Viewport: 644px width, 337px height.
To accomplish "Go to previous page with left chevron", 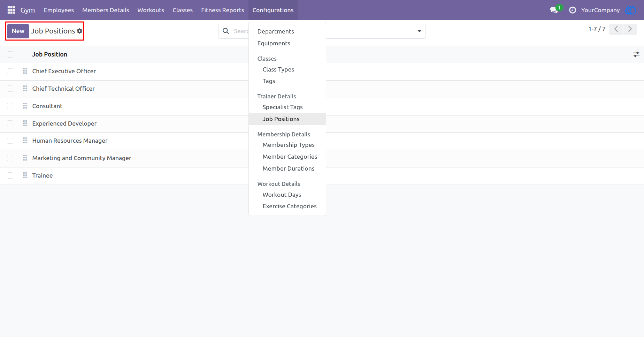I will coord(616,29).
